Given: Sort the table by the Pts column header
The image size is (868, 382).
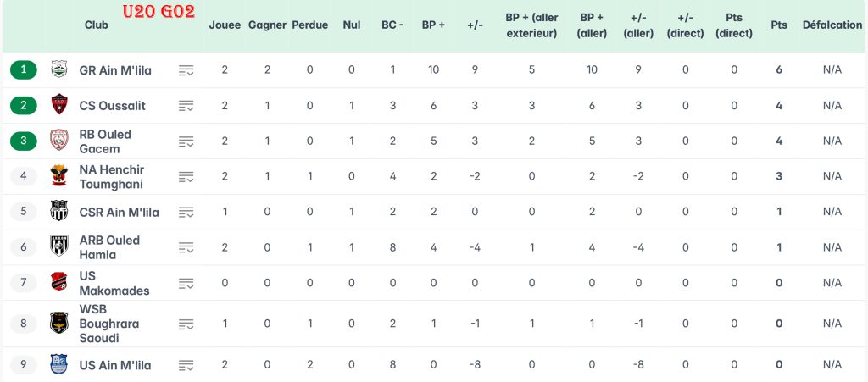Looking at the screenshot, I should pyautogui.click(x=778, y=25).
